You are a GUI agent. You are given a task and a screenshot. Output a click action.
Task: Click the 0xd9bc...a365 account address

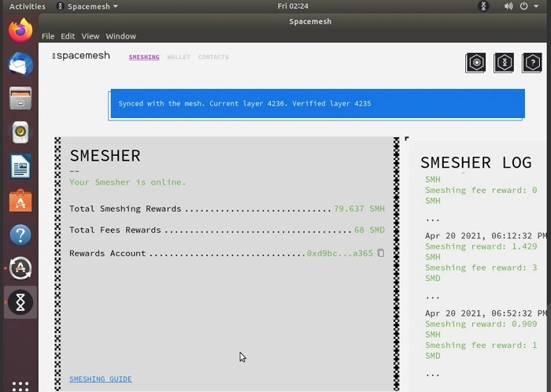point(340,253)
